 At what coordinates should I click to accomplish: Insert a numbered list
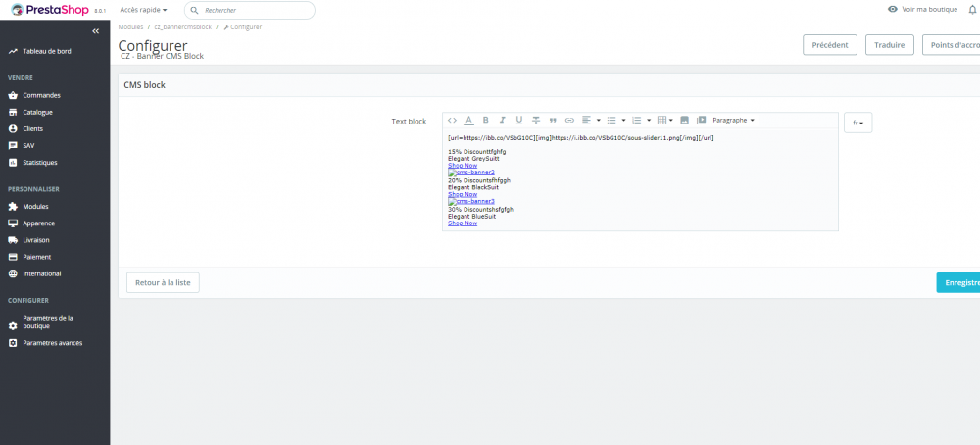637,120
